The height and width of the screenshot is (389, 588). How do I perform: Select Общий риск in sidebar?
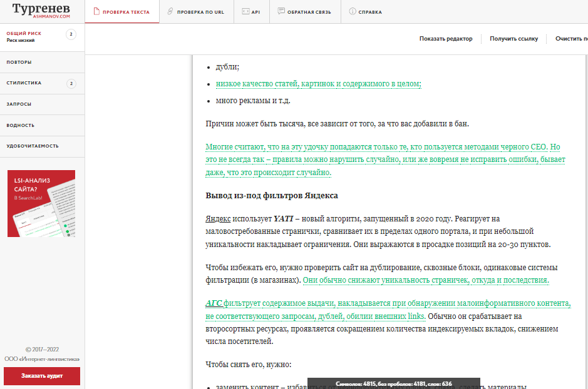tap(42, 37)
